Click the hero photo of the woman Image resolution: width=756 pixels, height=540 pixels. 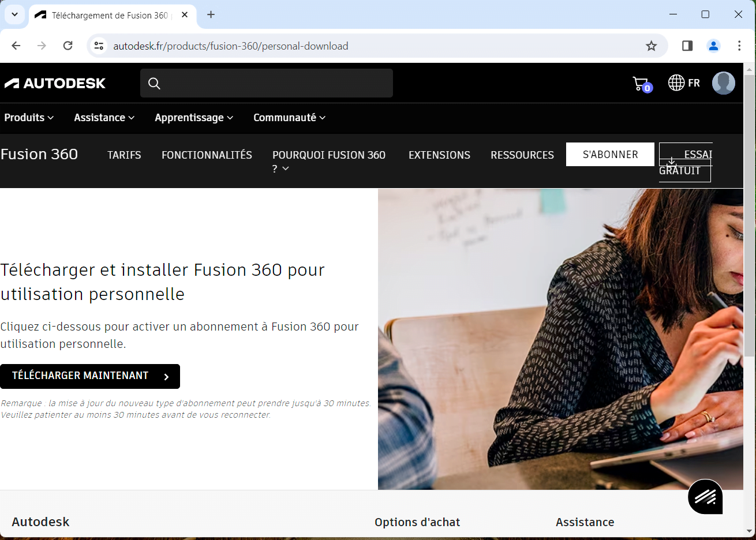[x=560, y=339]
